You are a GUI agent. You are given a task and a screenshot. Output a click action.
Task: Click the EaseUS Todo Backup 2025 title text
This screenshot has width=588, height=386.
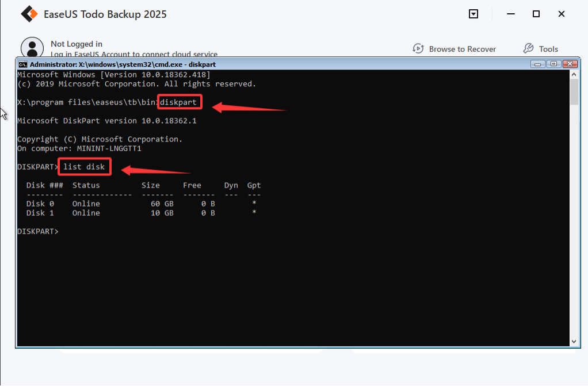[x=105, y=14]
